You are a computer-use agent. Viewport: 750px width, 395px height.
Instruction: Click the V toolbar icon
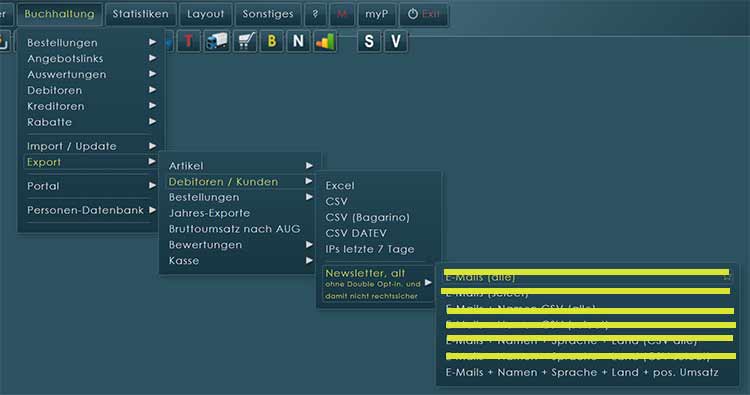(x=396, y=42)
